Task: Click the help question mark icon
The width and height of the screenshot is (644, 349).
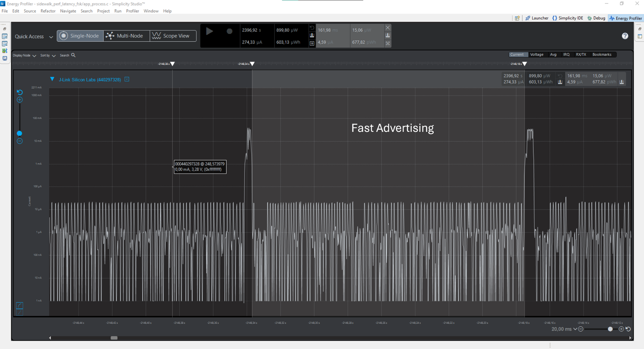Action: pyautogui.click(x=625, y=36)
